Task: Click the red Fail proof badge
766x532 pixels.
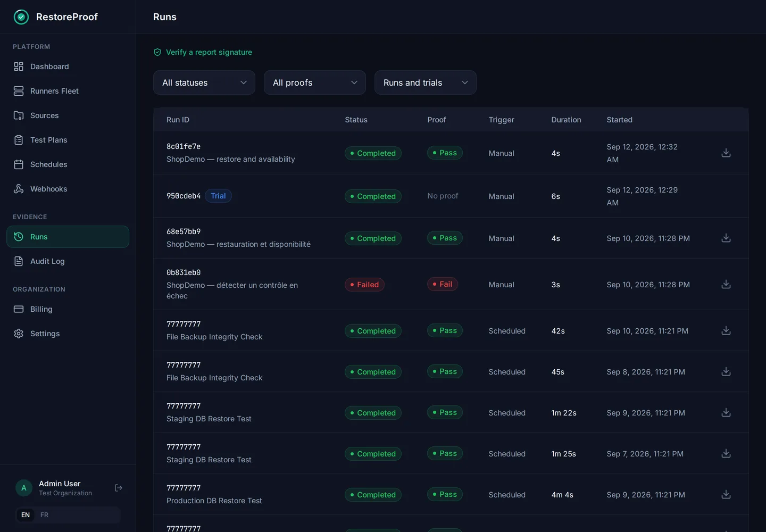Action: [x=443, y=284]
